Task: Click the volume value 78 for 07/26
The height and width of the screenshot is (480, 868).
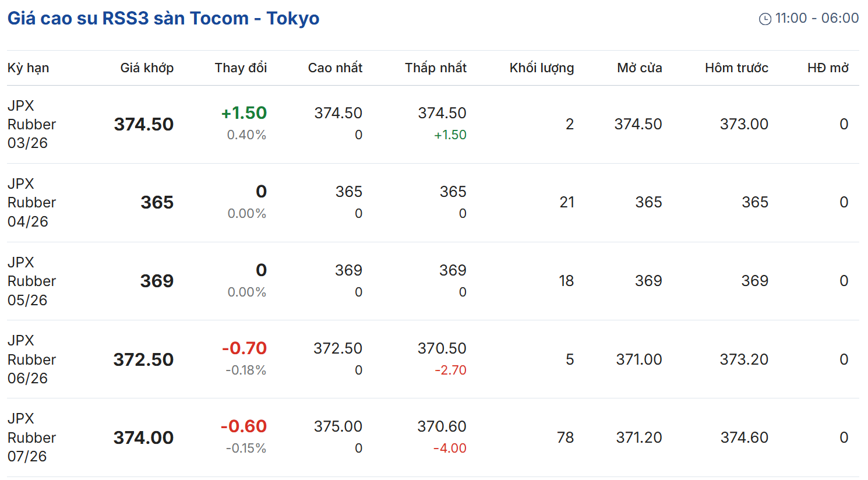Action: pos(565,437)
